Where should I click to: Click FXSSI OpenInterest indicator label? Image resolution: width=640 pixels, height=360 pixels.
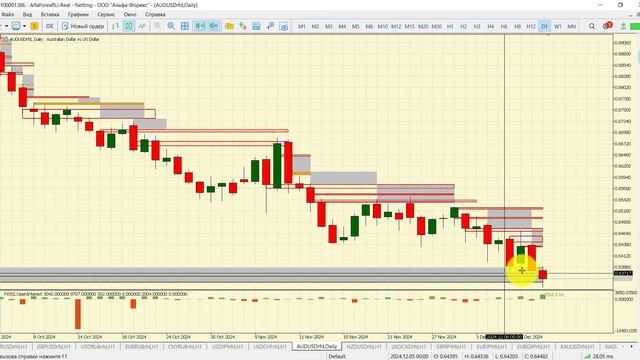tap(95, 294)
